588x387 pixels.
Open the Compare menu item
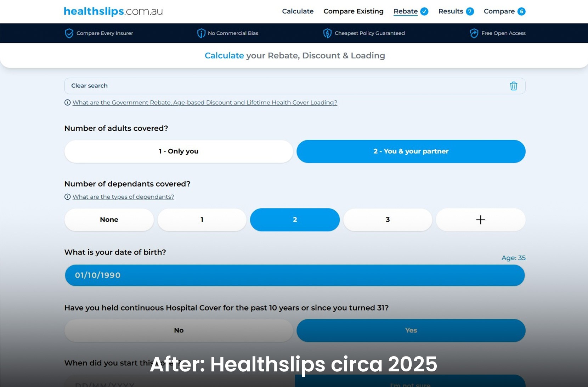point(499,11)
